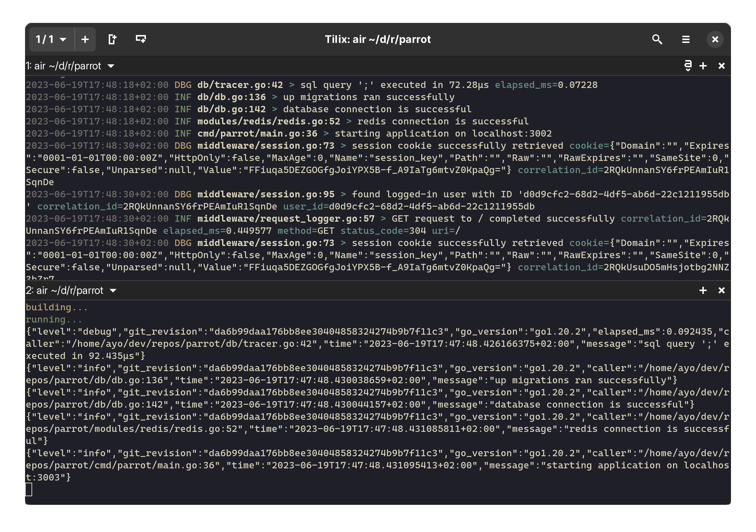Open the Tilix hamburger menu

pyautogui.click(x=686, y=39)
